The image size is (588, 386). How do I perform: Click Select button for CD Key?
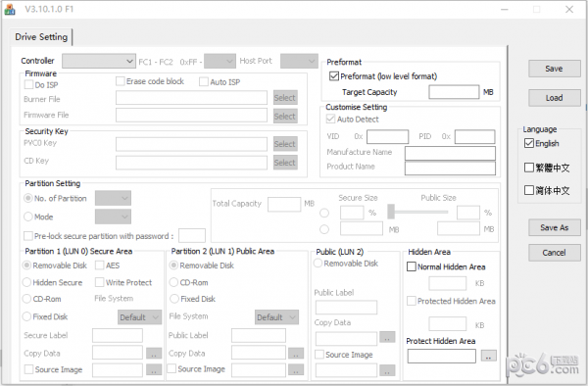pyautogui.click(x=285, y=163)
